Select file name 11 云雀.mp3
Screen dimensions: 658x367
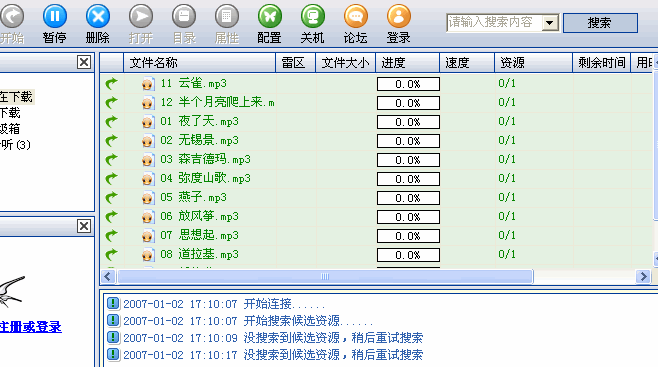[x=193, y=83]
